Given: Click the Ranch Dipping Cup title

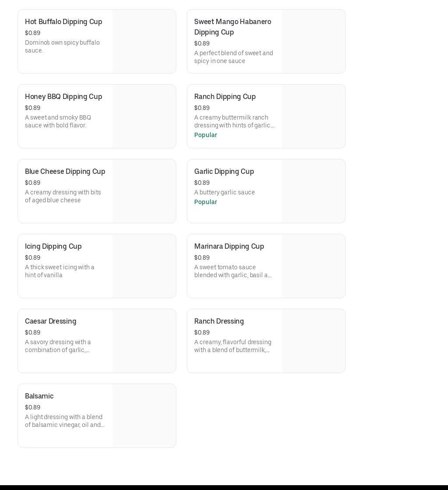Looking at the screenshot, I should click(x=225, y=97).
